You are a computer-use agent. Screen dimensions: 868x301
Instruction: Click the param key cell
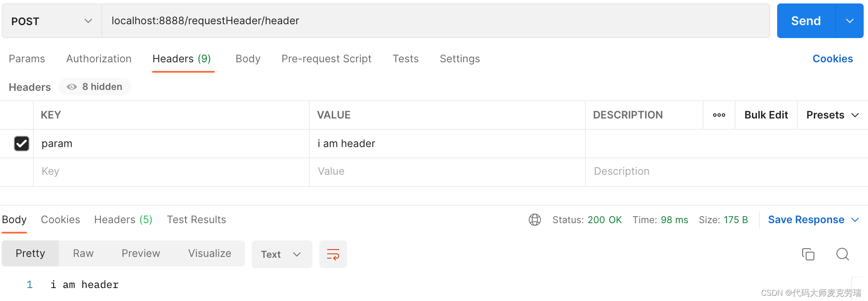[x=171, y=144]
